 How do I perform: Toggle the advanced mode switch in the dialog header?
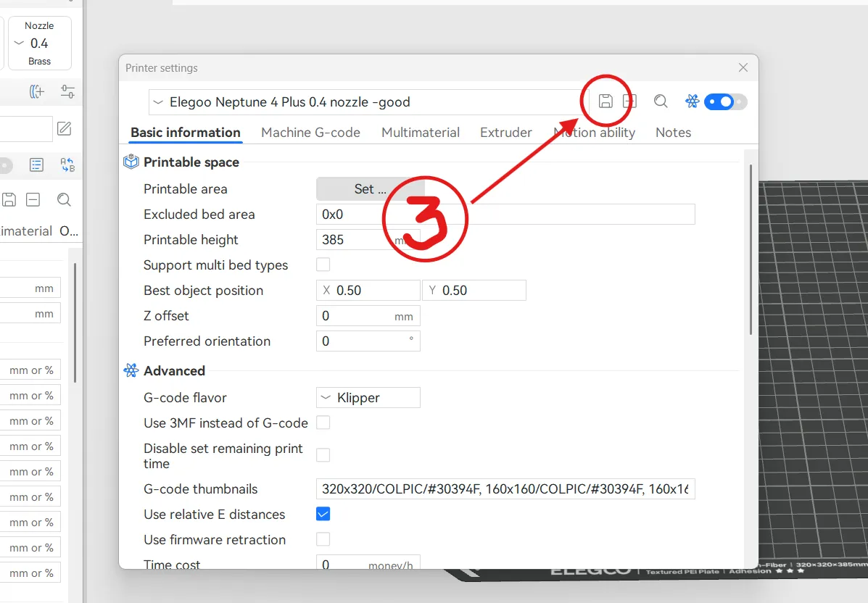tap(725, 101)
